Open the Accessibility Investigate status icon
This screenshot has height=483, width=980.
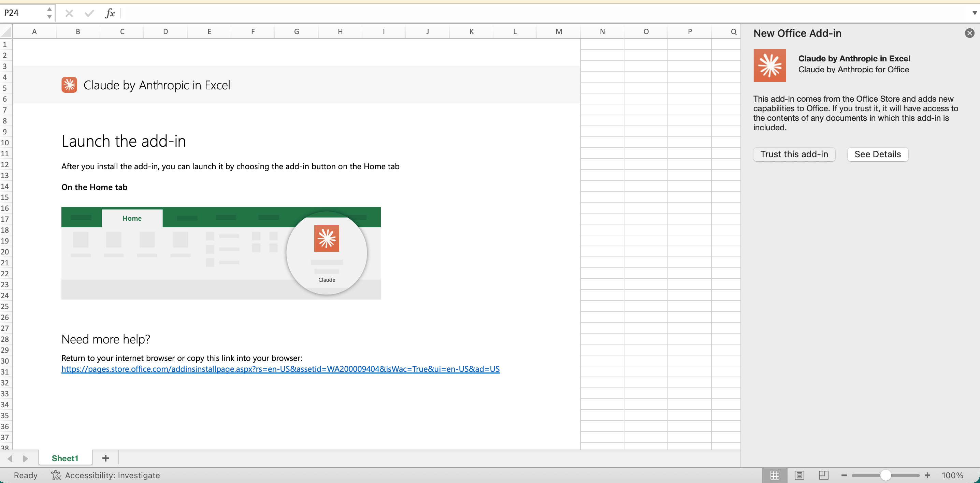[x=56, y=475]
